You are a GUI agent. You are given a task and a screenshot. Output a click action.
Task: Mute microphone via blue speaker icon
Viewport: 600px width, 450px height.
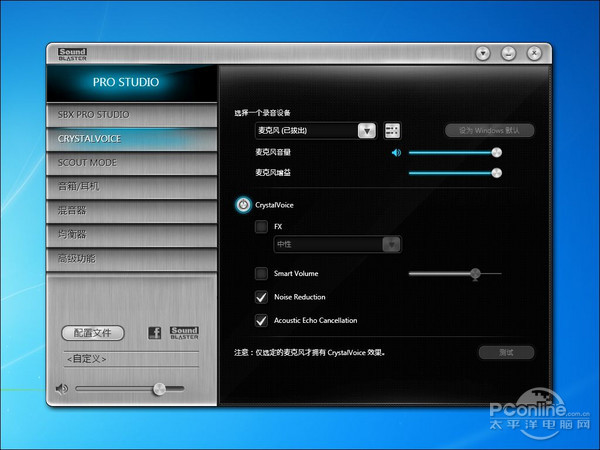(x=396, y=153)
